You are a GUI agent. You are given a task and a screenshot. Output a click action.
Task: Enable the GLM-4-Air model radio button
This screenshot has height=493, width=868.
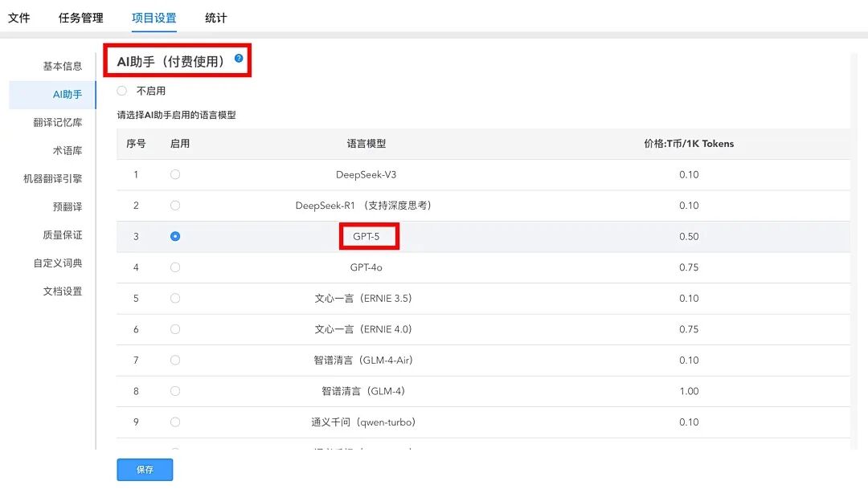click(x=175, y=361)
